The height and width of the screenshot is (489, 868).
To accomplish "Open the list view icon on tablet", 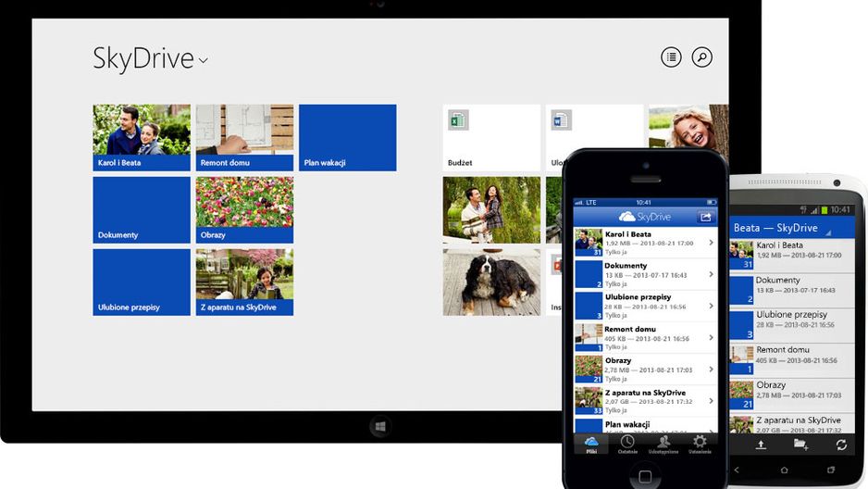I will point(671,57).
